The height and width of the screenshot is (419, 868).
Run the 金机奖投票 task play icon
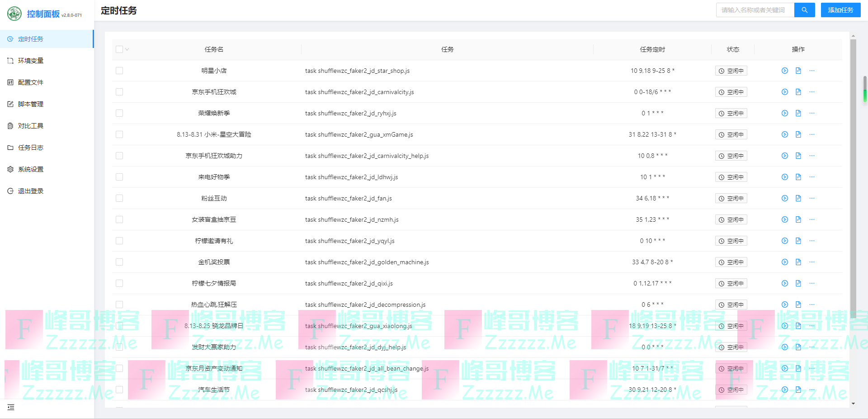coord(785,262)
